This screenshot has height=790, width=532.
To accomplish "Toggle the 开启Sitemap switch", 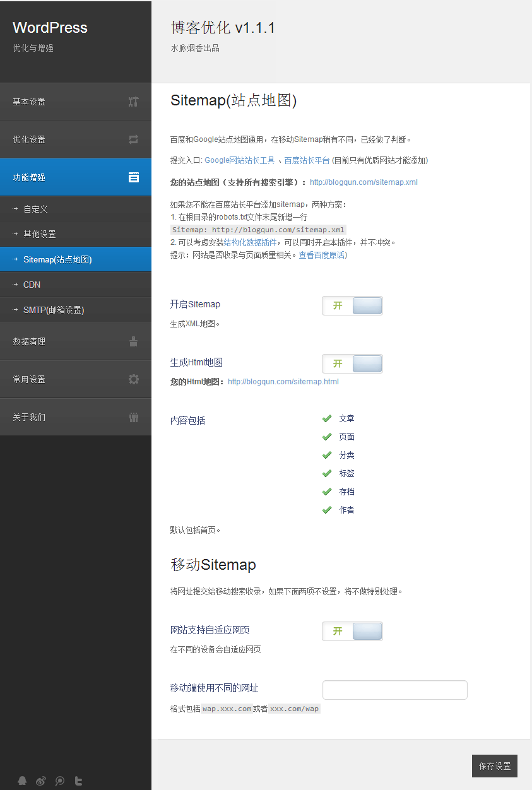I will 352,305.
